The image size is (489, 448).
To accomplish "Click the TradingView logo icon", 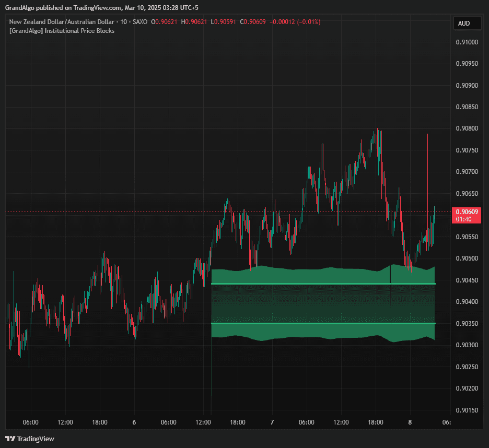I will [9, 439].
